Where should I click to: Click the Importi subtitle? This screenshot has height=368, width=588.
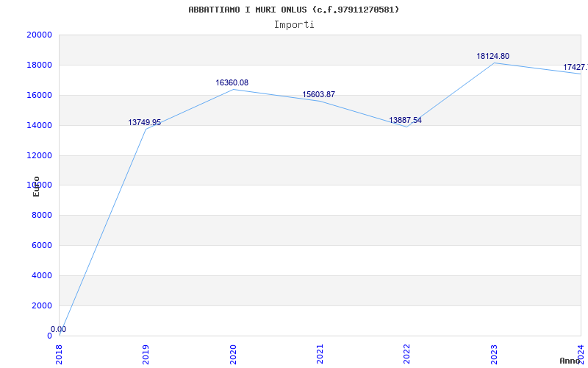[x=294, y=25]
